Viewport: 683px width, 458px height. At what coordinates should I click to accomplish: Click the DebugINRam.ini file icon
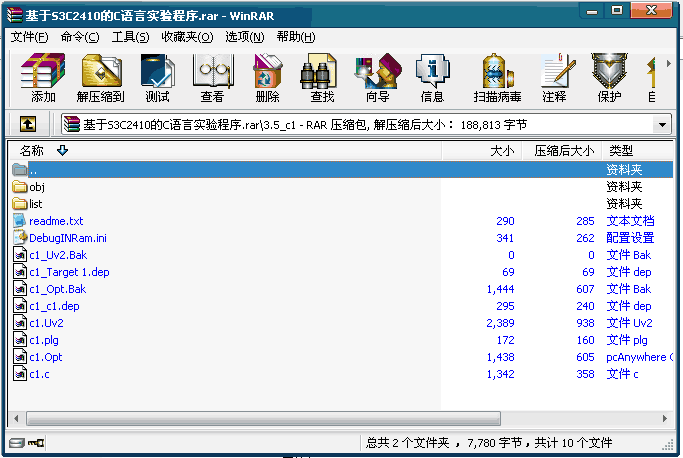pyautogui.click(x=20, y=238)
